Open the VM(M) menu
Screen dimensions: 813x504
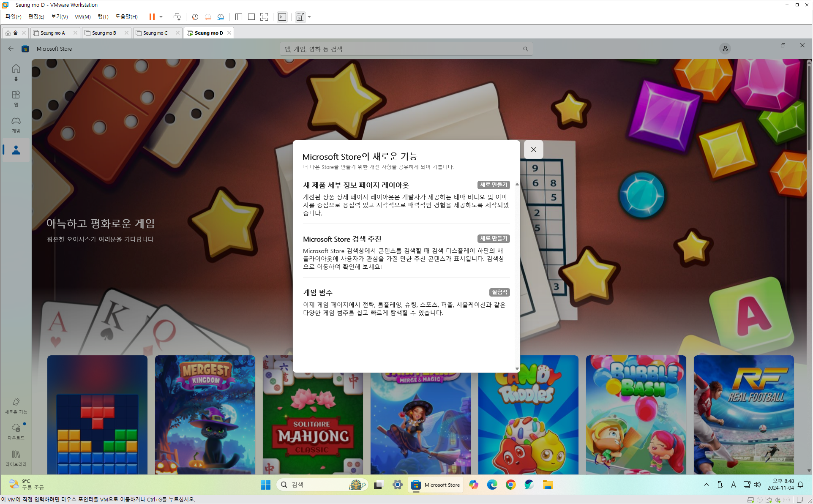click(82, 17)
